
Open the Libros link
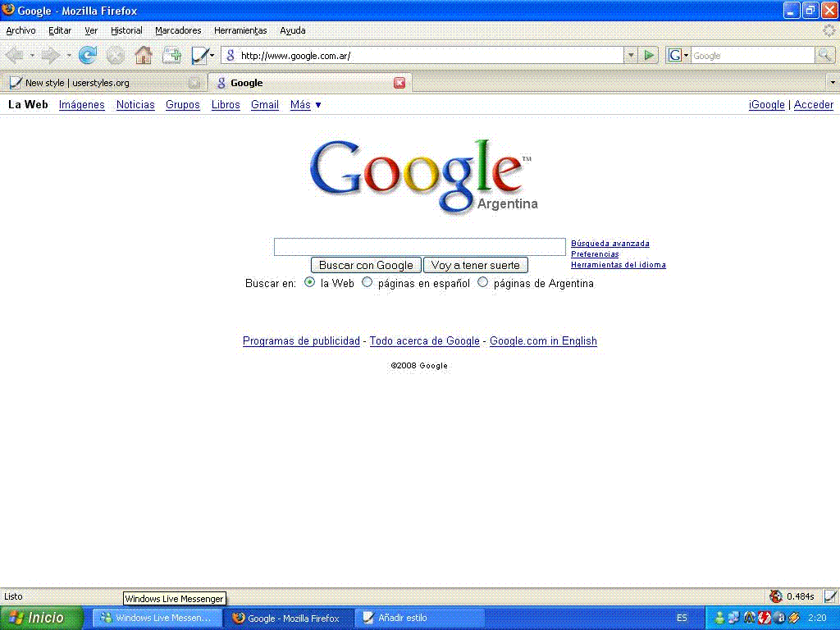pos(226,104)
